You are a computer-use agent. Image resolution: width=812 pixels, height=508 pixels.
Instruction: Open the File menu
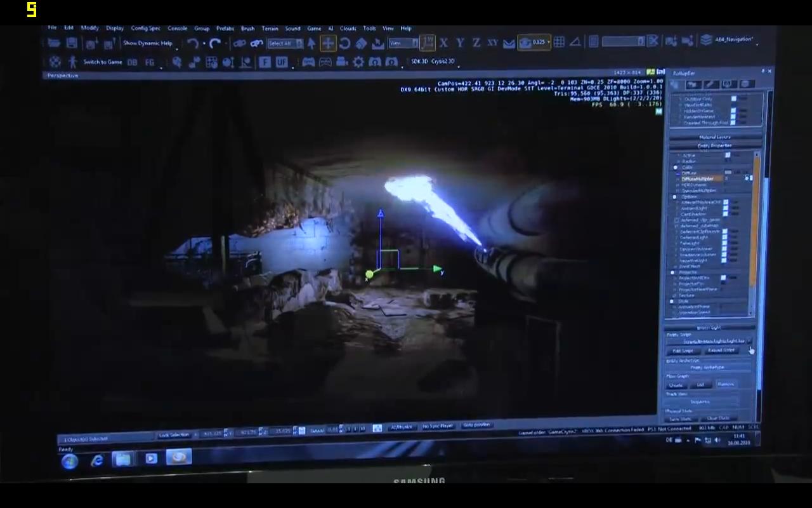[52, 28]
